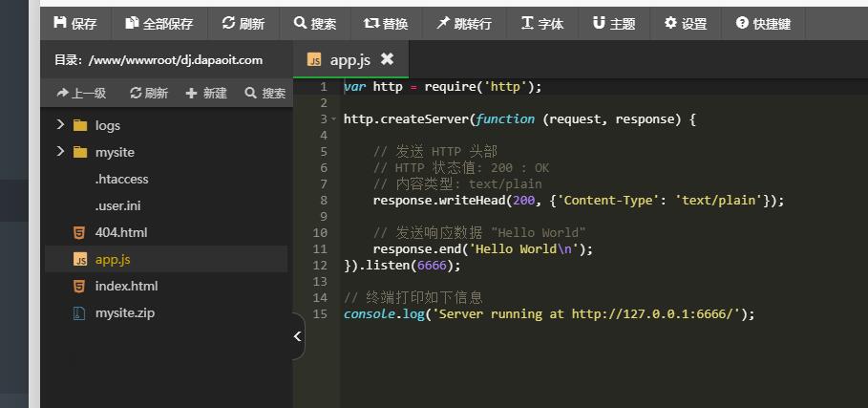Select app.js in file tree
868x408 pixels.
[x=113, y=259]
